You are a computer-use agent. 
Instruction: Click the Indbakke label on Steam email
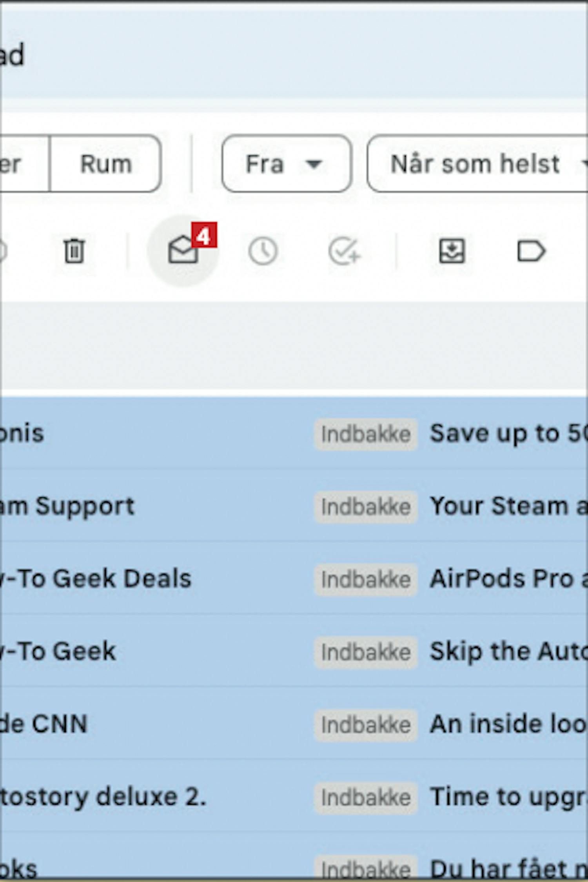pos(366,506)
